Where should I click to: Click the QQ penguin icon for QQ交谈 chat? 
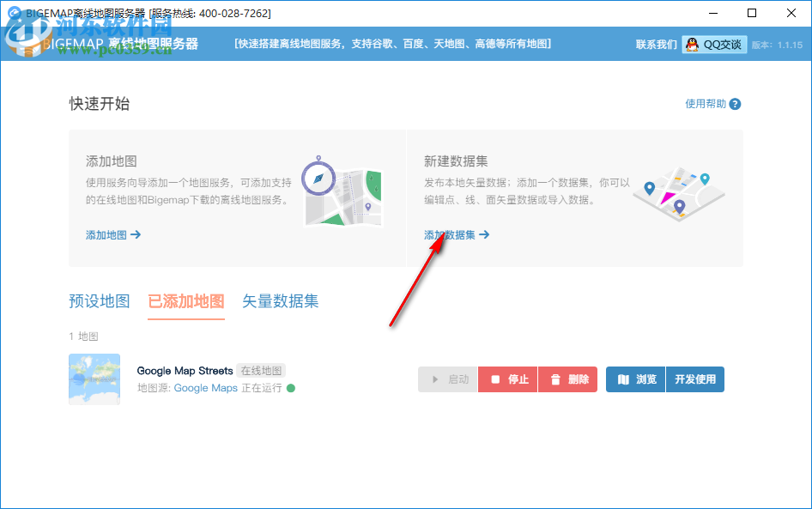tap(692, 44)
